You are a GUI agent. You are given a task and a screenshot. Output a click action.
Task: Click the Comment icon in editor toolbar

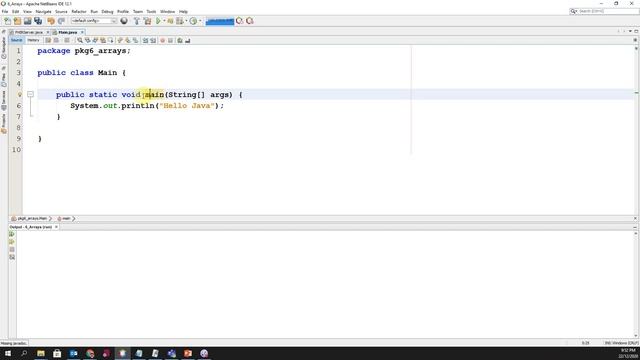click(x=180, y=40)
